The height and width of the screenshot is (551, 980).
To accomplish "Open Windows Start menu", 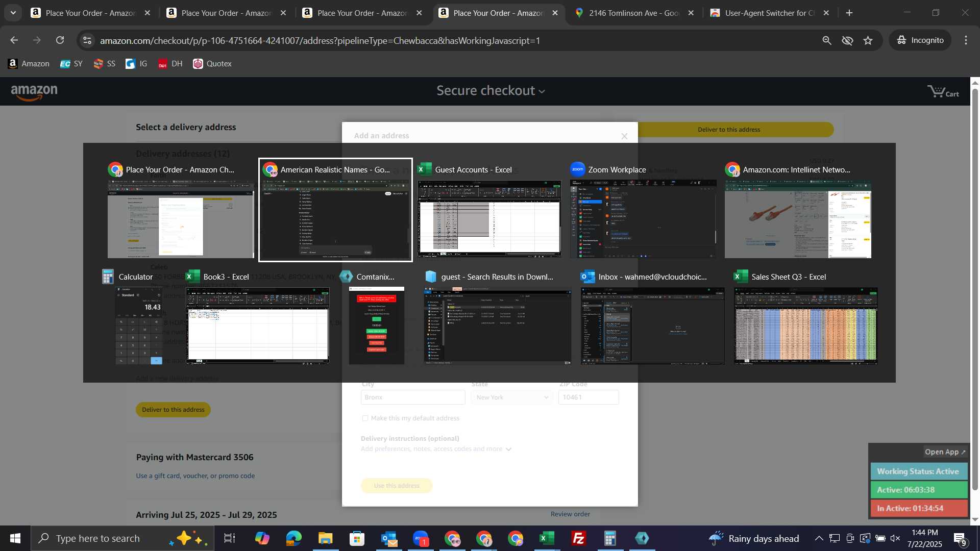I will (15, 538).
